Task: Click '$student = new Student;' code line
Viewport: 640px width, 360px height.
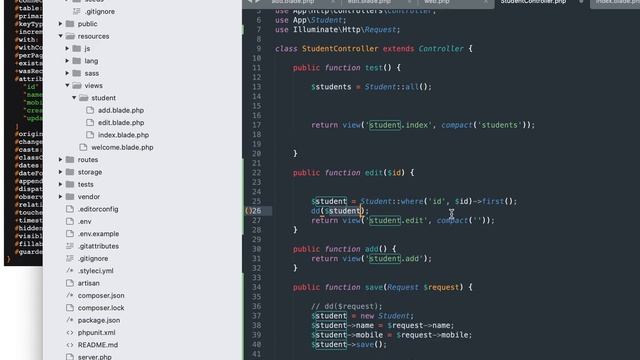Action: (x=362, y=316)
